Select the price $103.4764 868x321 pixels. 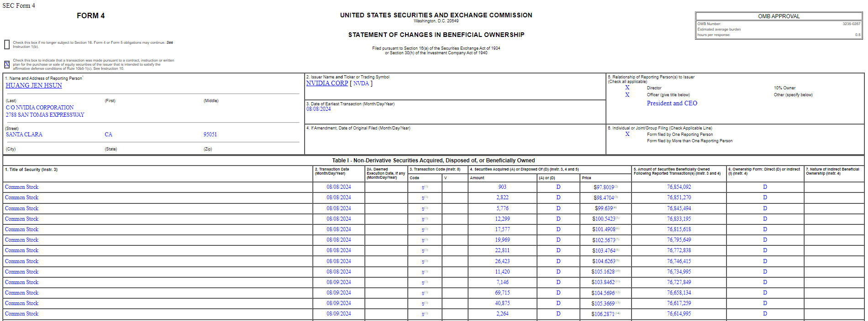click(604, 251)
